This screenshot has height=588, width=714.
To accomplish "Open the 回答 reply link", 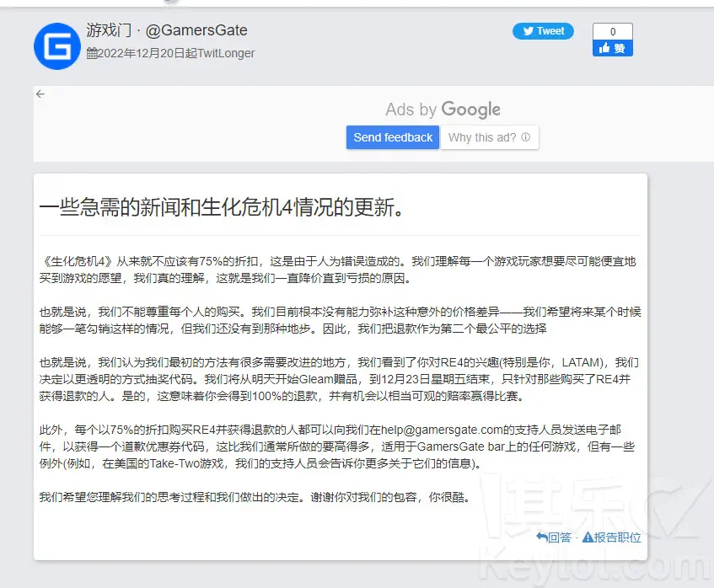I will click(560, 537).
